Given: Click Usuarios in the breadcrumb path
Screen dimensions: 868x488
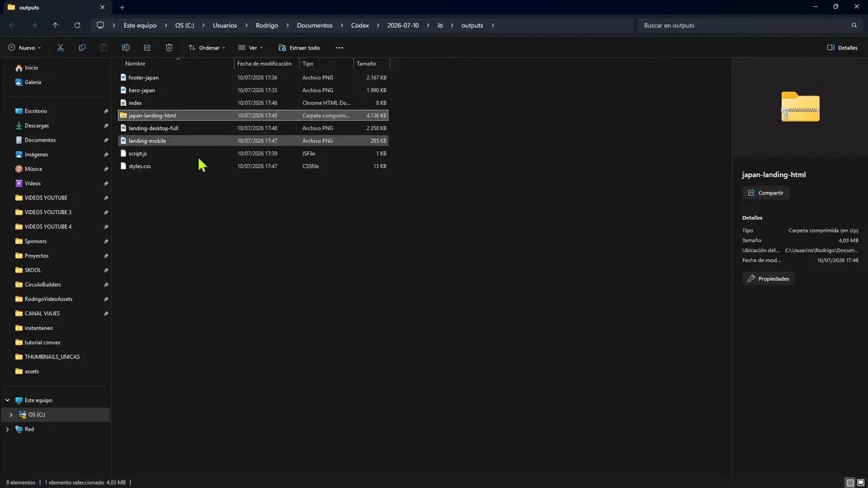Looking at the screenshot, I should coord(224,25).
